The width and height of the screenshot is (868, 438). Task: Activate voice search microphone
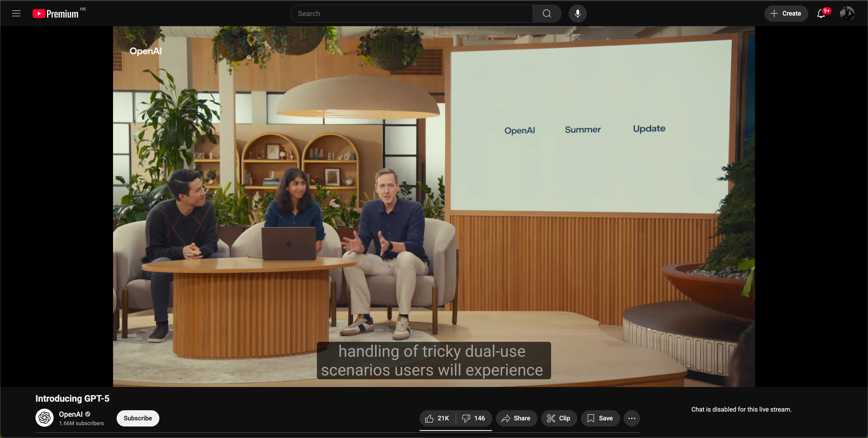[x=578, y=14]
